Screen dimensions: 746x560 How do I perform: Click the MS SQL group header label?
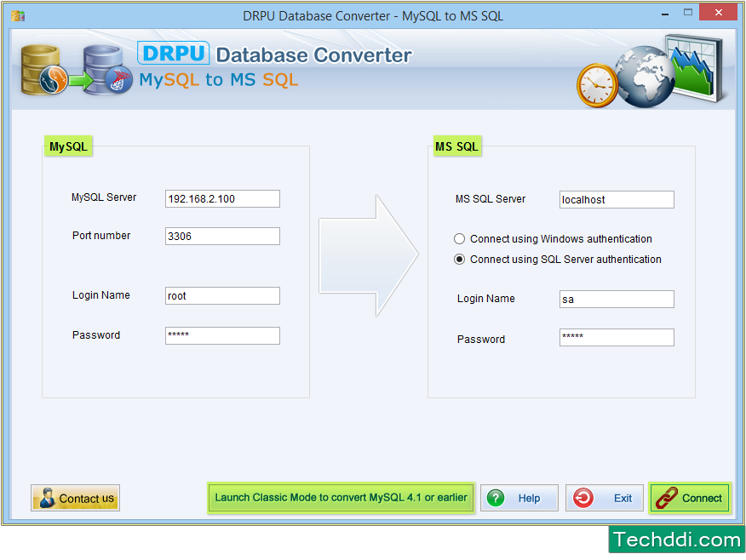coord(456,146)
